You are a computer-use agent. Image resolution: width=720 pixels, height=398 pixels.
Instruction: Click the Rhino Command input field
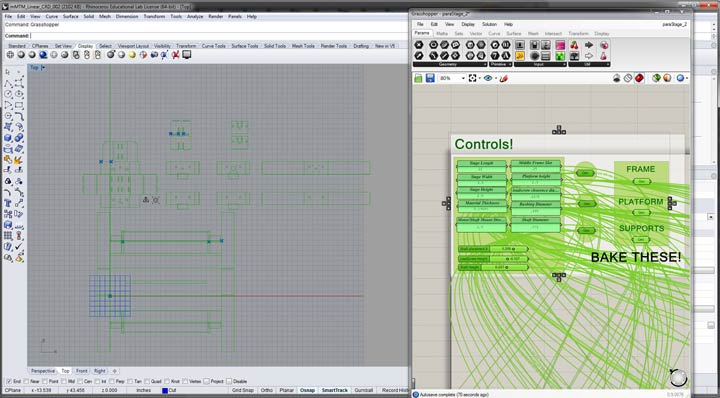click(219, 36)
